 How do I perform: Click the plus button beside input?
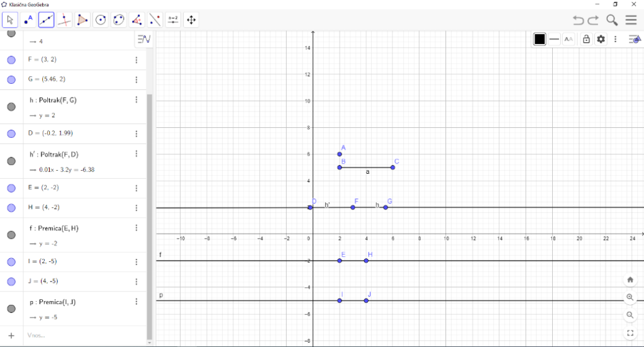tap(11, 336)
